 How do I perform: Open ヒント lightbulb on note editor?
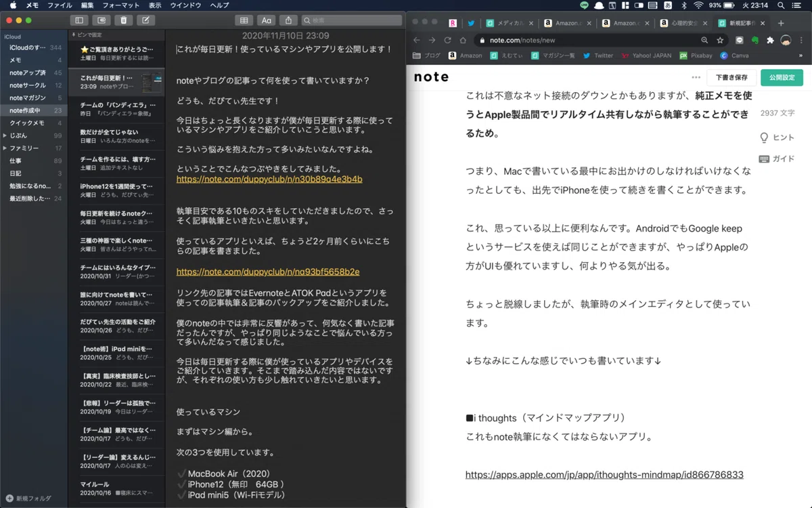click(777, 137)
